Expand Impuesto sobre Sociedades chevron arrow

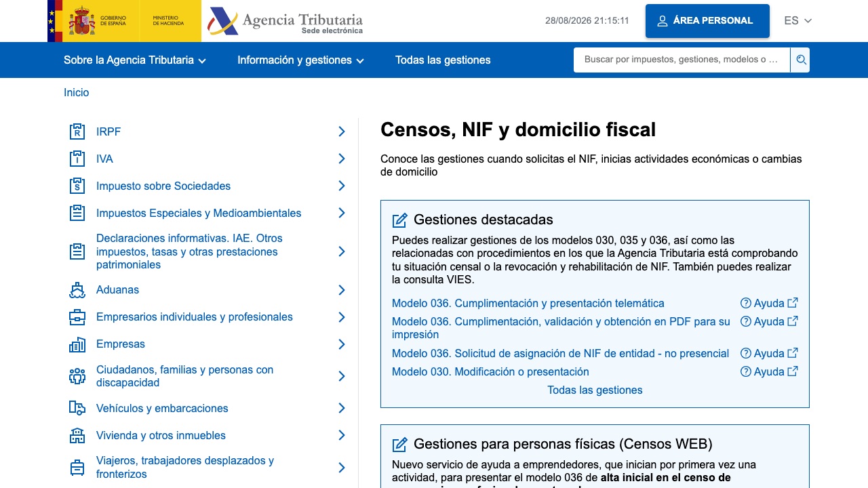[x=342, y=186]
